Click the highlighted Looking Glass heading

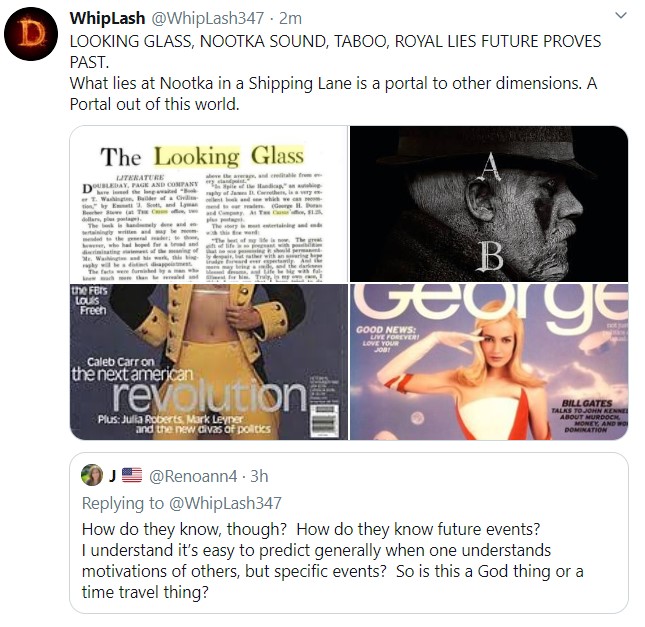tap(229, 156)
